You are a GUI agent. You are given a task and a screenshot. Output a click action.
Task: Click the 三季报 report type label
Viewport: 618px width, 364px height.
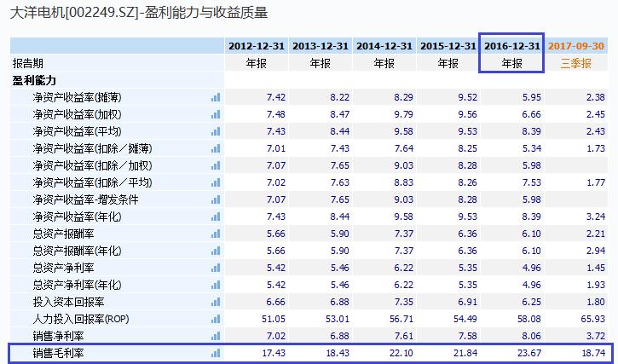point(576,63)
